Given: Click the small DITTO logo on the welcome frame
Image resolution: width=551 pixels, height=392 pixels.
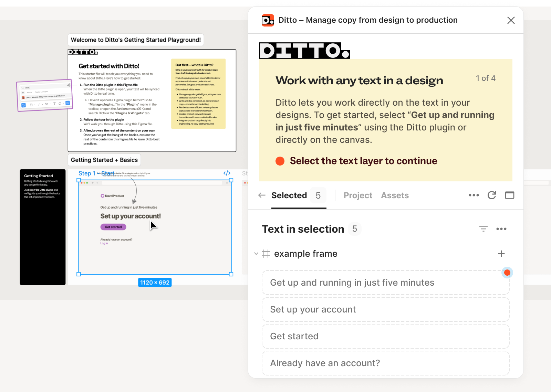Looking at the screenshot, I should (x=83, y=52).
